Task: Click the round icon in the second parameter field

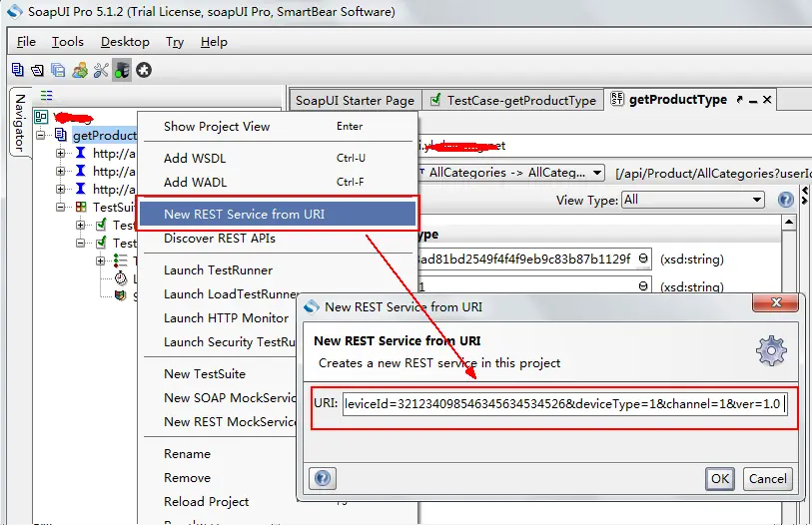Action: point(643,285)
